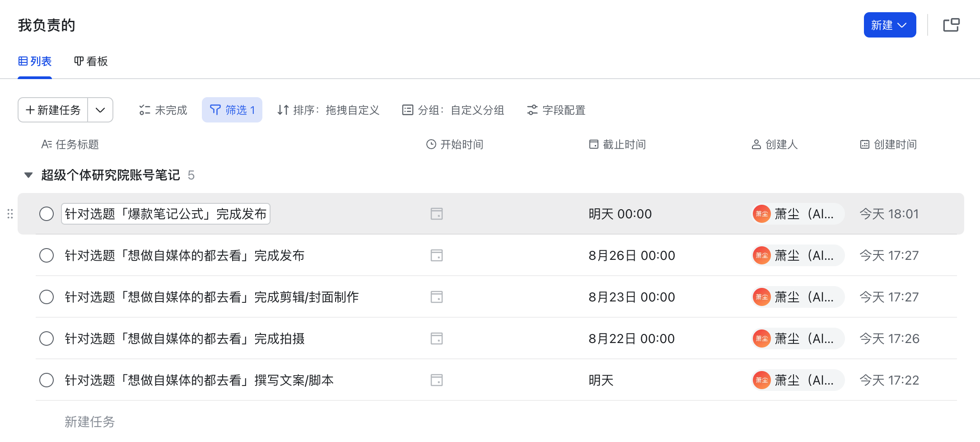Click creation time 今天 18:01
This screenshot has height=442, width=980.
(889, 214)
